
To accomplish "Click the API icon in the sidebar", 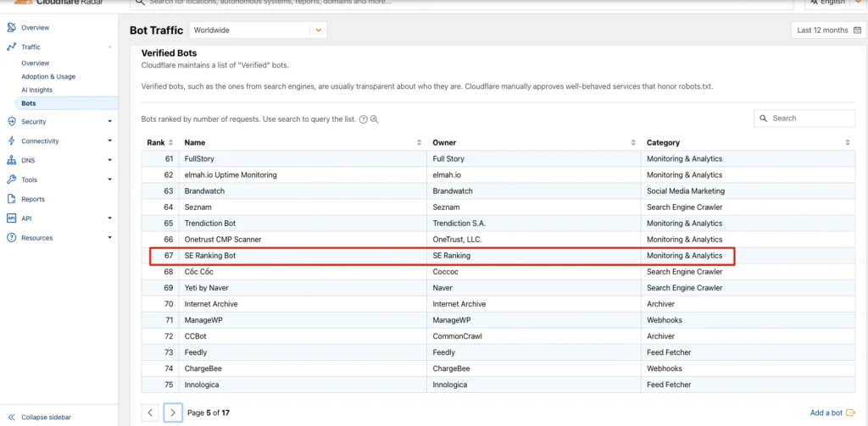I will [x=11, y=219].
